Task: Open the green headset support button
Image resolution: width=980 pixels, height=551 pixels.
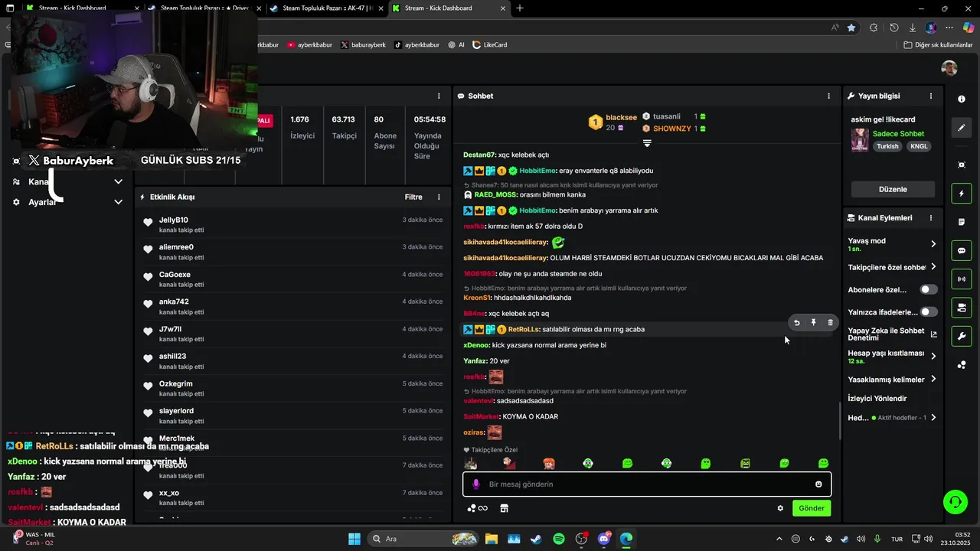Action: point(955,502)
